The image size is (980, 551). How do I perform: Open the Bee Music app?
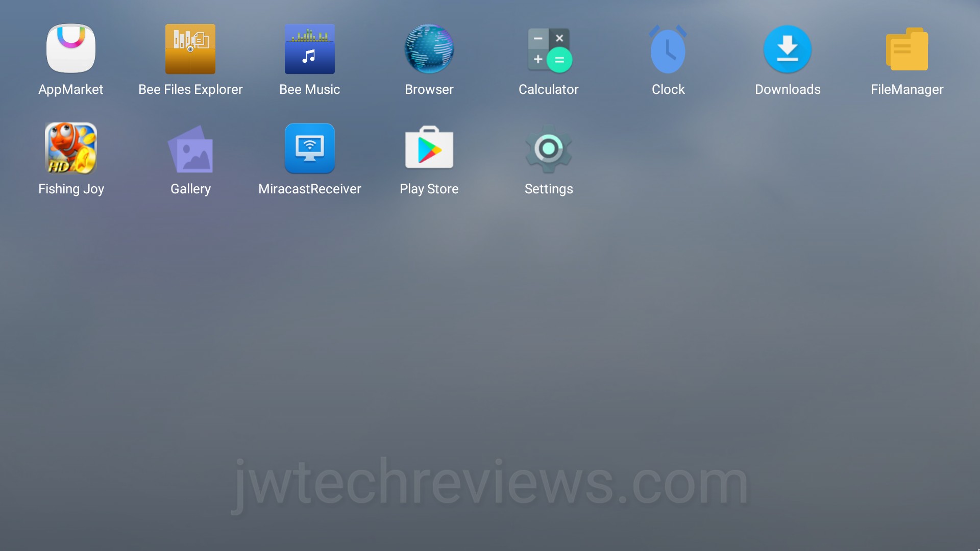(x=310, y=49)
